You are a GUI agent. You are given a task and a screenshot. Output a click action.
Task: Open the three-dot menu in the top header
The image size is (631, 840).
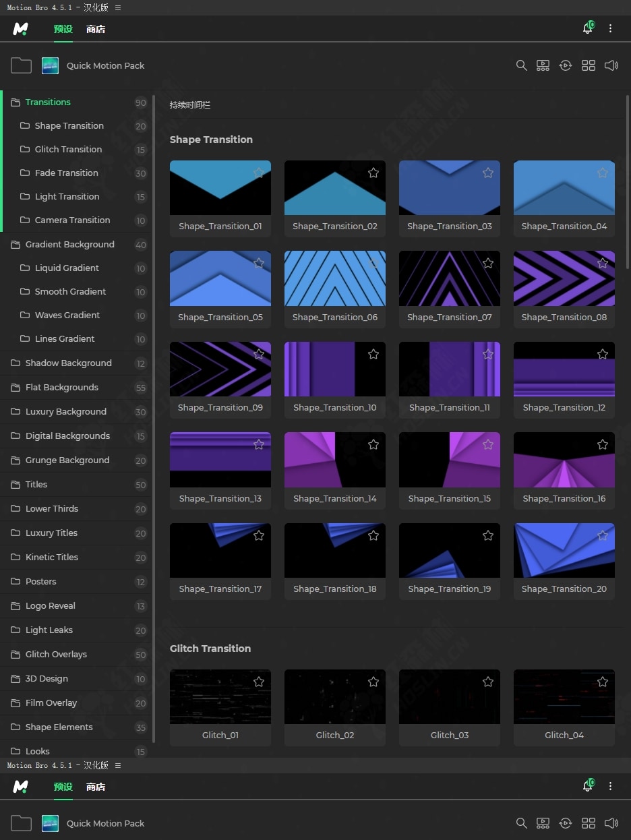610,28
